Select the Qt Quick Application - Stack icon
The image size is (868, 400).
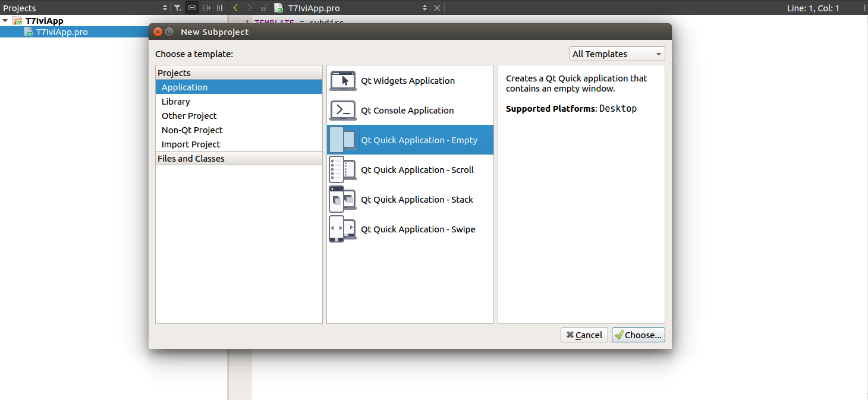coord(343,199)
